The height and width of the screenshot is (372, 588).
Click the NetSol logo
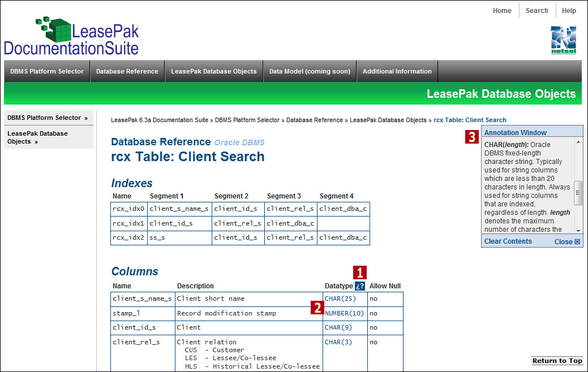click(563, 40)
